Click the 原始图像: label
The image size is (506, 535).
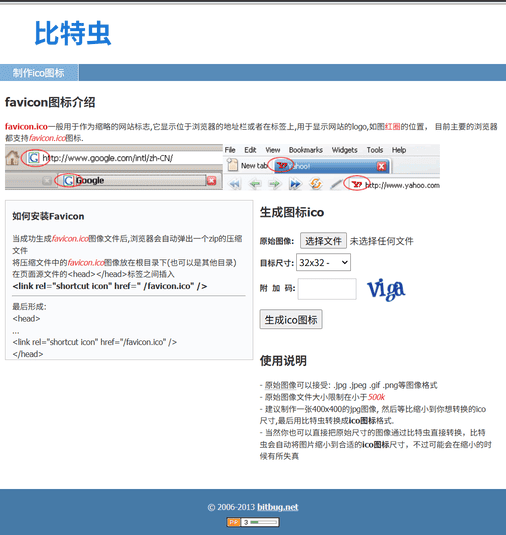(277, 241)
